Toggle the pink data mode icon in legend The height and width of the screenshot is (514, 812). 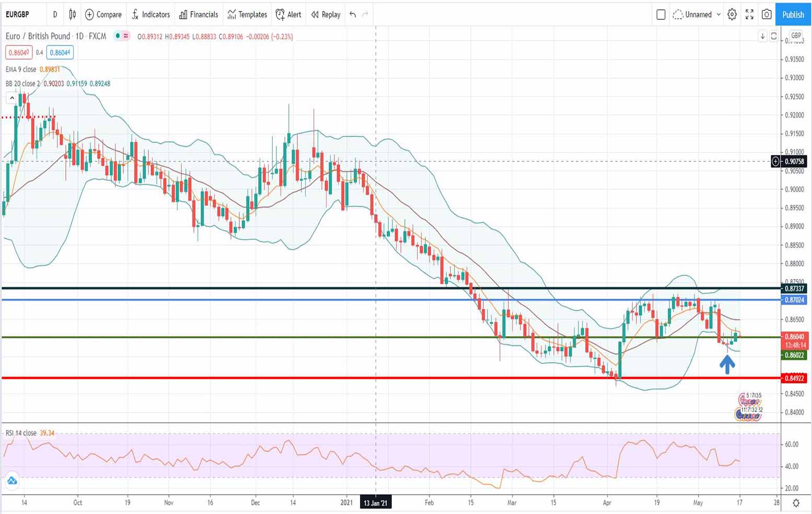(125, 37)
